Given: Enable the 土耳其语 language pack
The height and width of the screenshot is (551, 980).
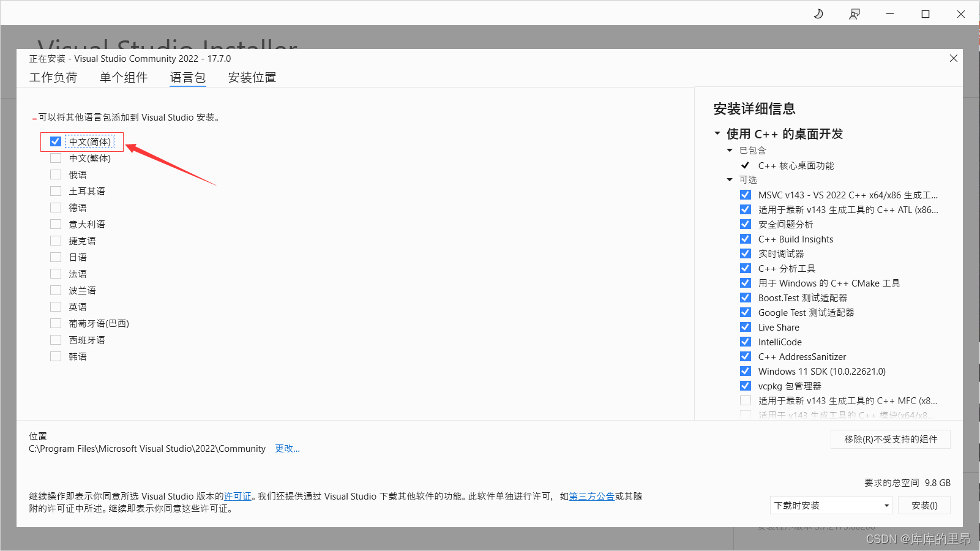Looking at the screenshot, I should coord(56,191).
